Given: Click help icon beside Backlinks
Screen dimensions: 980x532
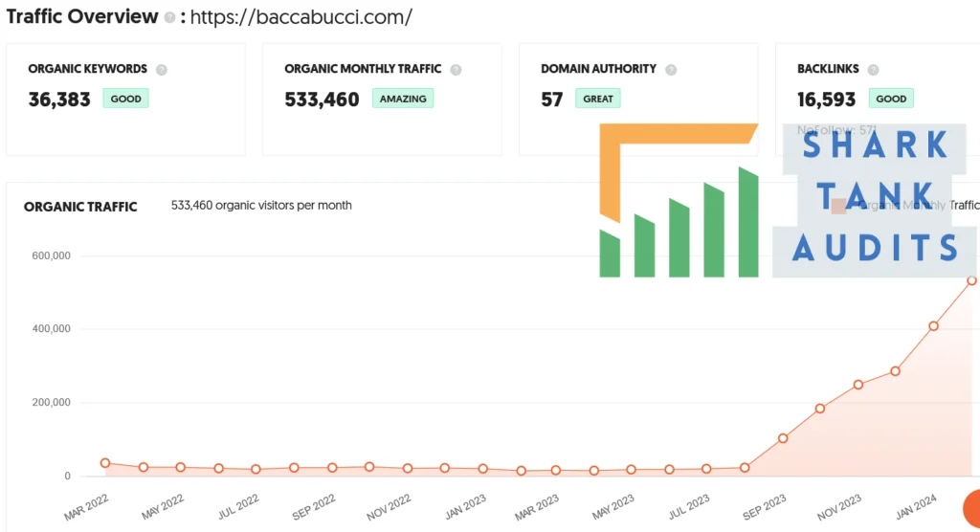Looking at the screenshot, I should tap(873, 70).
